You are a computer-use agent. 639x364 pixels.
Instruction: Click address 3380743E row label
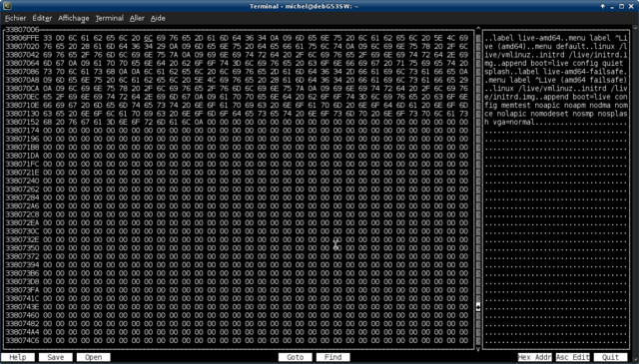[x=22, y=306]
